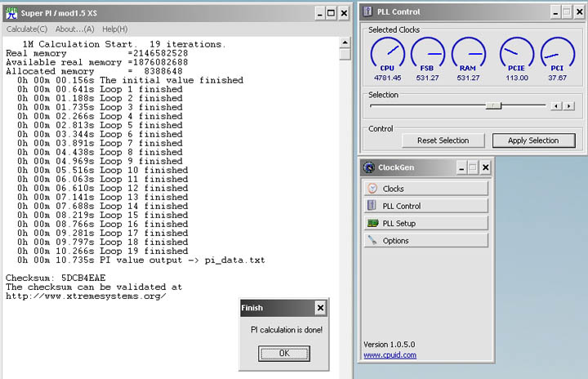Image resolution: width=588 pixels, height=379 pixels.
Task: Open Options in ClockGen
Action: (426, 240)
